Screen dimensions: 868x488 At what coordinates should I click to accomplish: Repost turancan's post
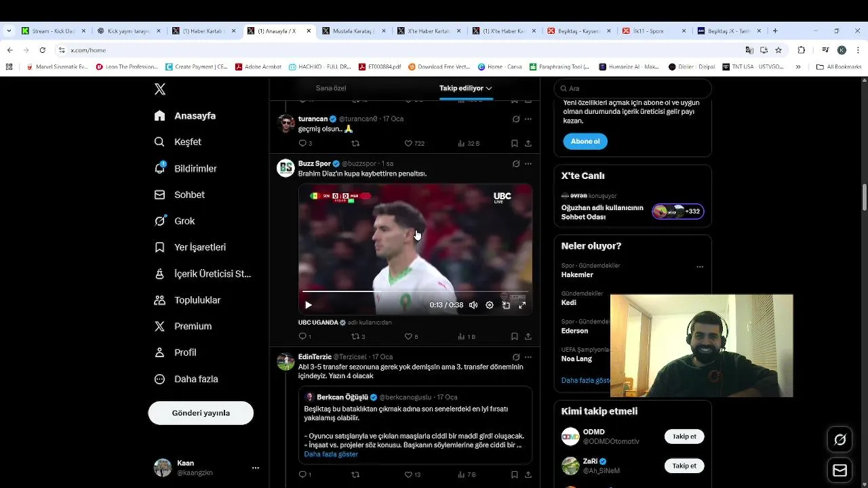coord(355,143)
